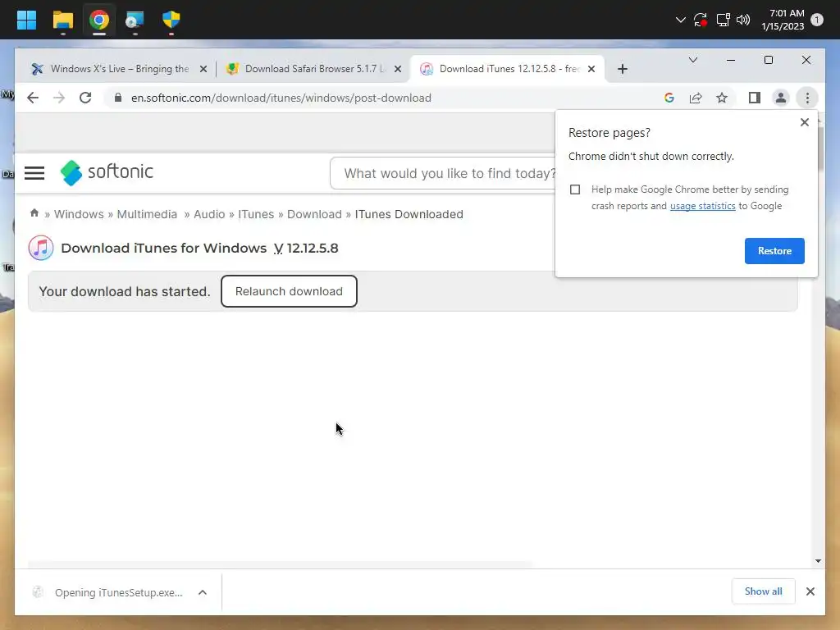Open Audio breadcrumb link

209,214
